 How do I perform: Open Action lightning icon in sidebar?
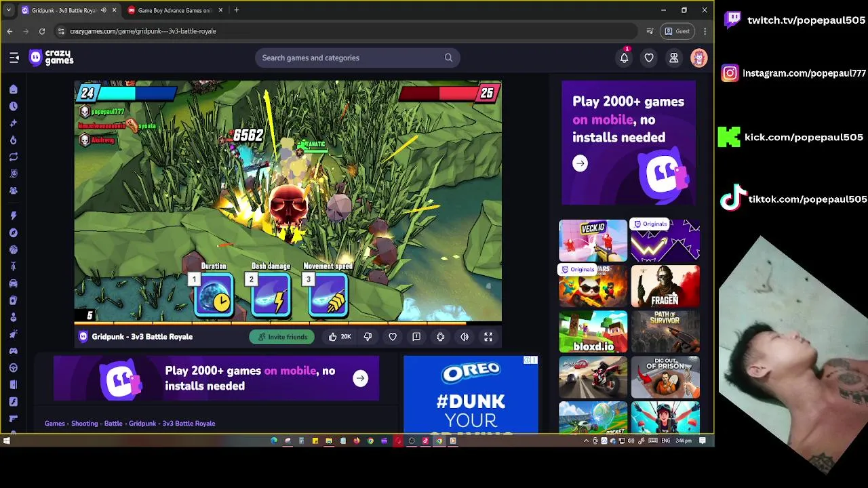13,216
